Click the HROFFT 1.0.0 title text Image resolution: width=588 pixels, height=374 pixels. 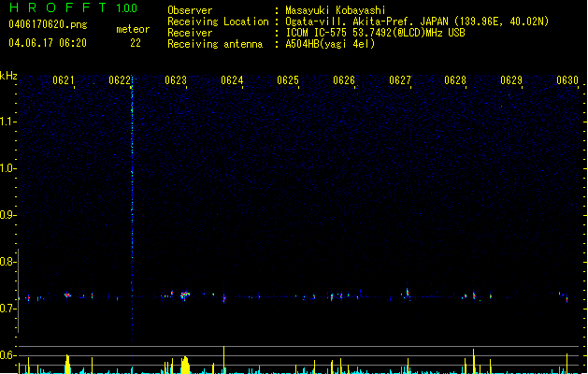coord(74,7)
